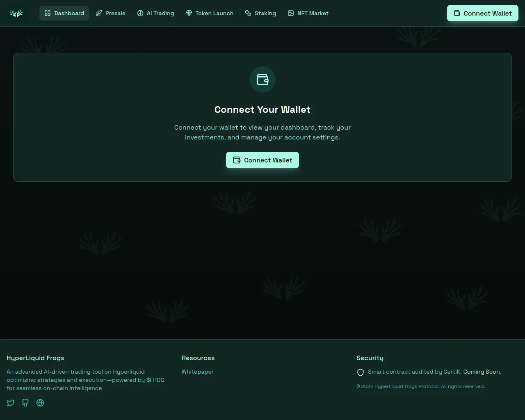This screenshot has width=525, height=420.
Task: Open the GitHub icon in the footer
Action: pos(25,403)
